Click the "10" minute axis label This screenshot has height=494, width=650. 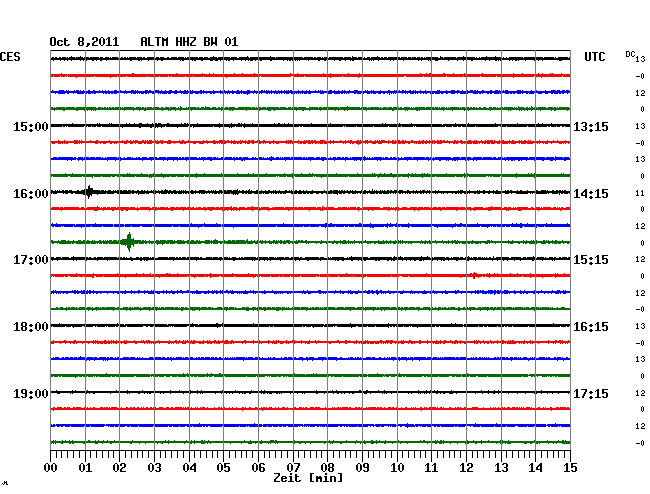[397, 467]
